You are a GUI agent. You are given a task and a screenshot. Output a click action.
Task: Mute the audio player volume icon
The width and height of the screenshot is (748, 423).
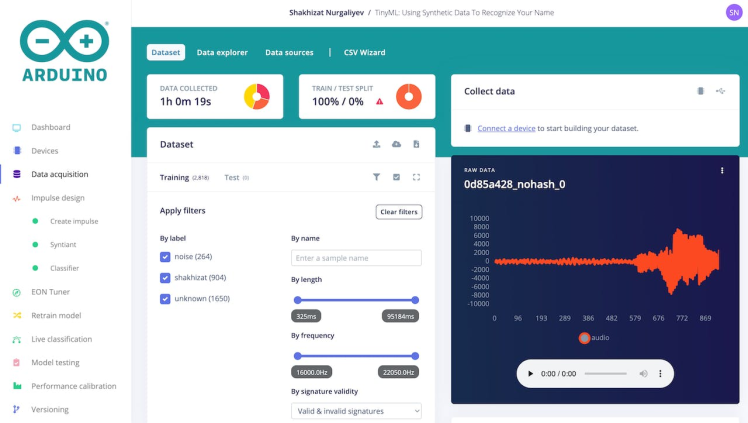pyautogui.click(x=643, y=373)
